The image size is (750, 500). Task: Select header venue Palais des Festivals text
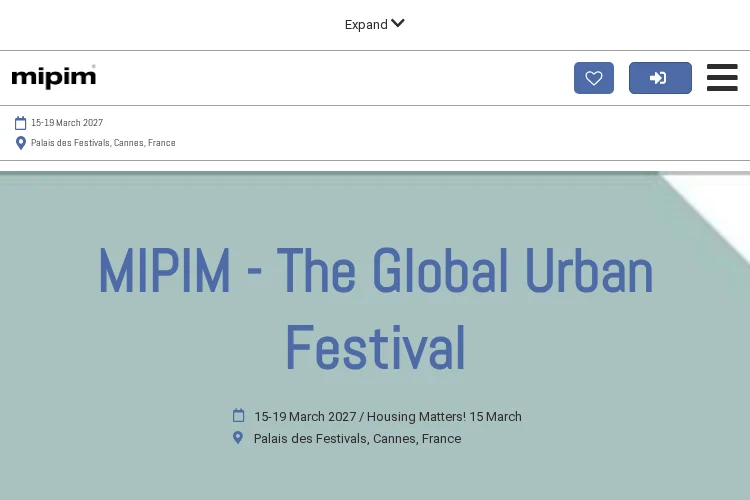[103, 143]
